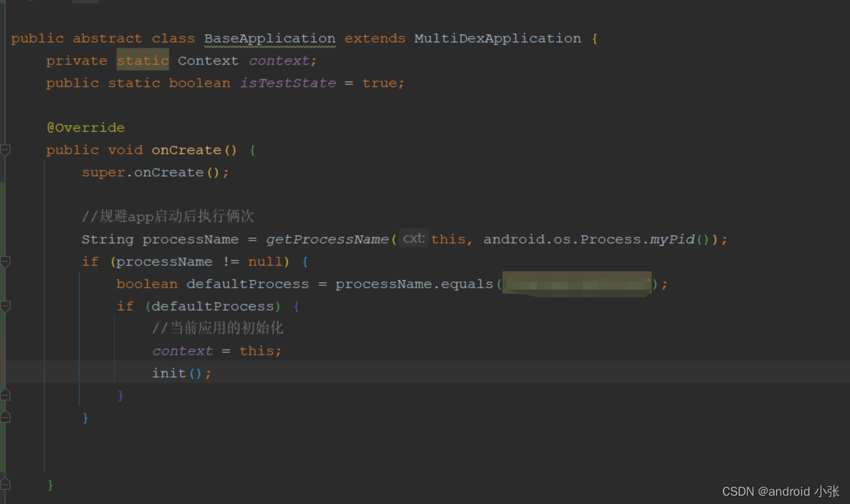Screen dimensions: 850x504
Task: Click the fold-end marker near the outer closing brace
Action: (x=6, y=417)
